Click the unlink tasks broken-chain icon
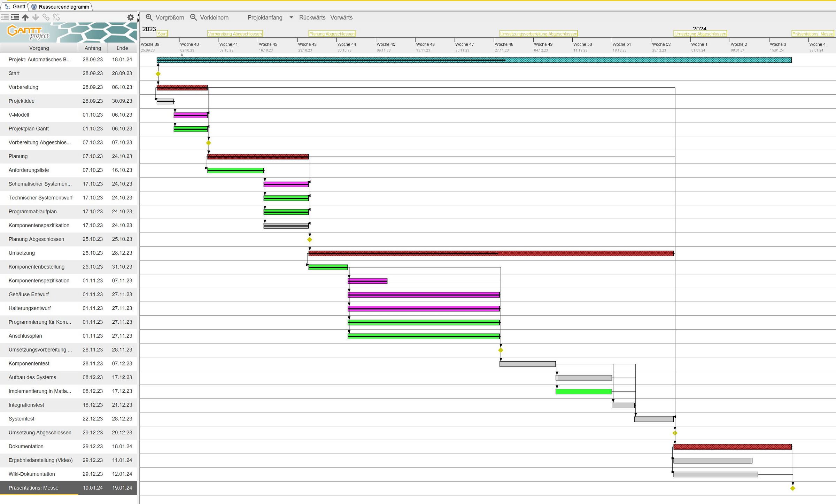Image resolution: width=836 pixels, height=504 pixels. 56,17
